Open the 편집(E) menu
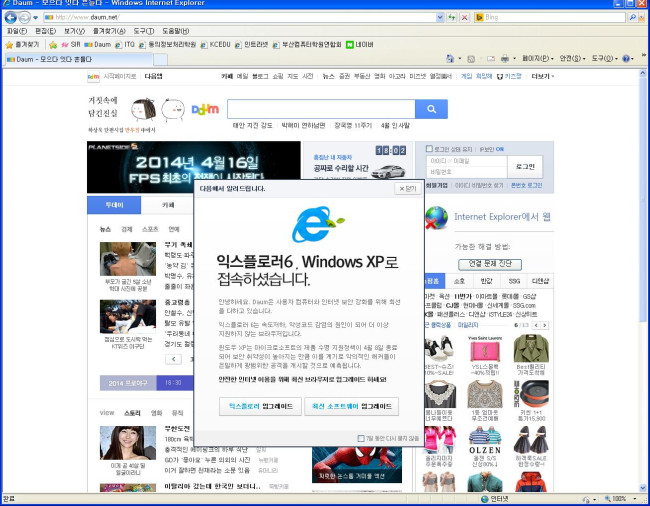 [x=45, y=31]
